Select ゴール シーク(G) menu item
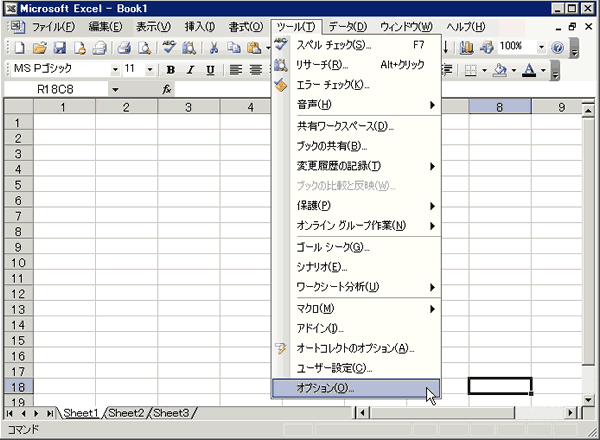This screenshot has width=600, height=440. (x=356, y=248)
